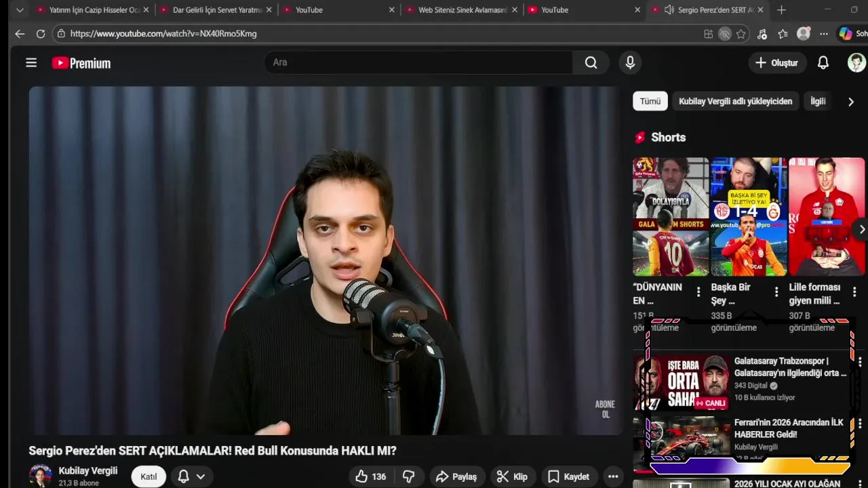Open the 343 Digital channel name

[x=751, y=386]
